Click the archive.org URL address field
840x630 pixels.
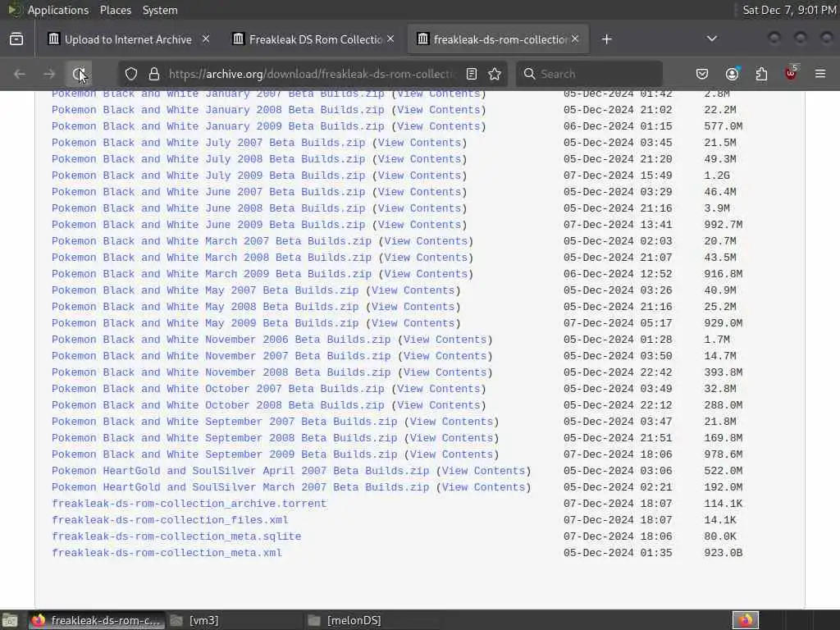[x=311, y=74]
